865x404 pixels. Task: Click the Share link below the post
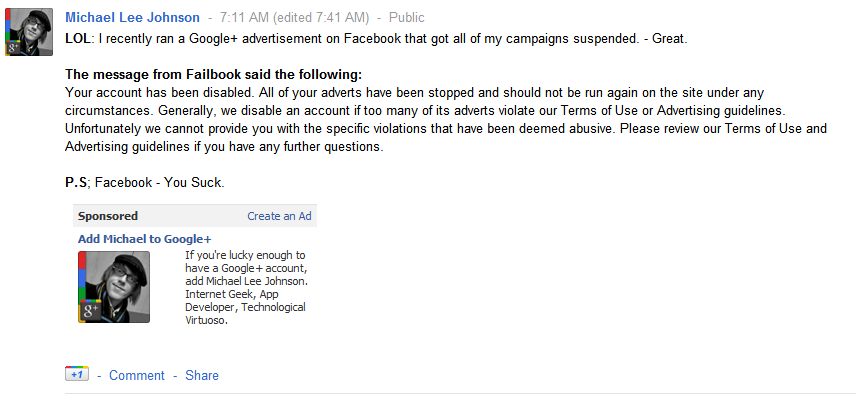point(202,375)
